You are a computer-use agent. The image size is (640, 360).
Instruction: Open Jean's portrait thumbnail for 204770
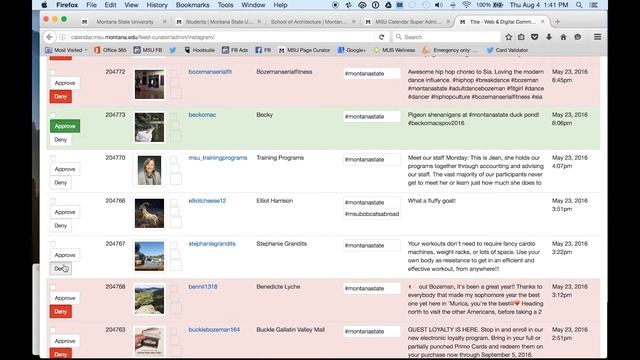(x=149, y=170)
